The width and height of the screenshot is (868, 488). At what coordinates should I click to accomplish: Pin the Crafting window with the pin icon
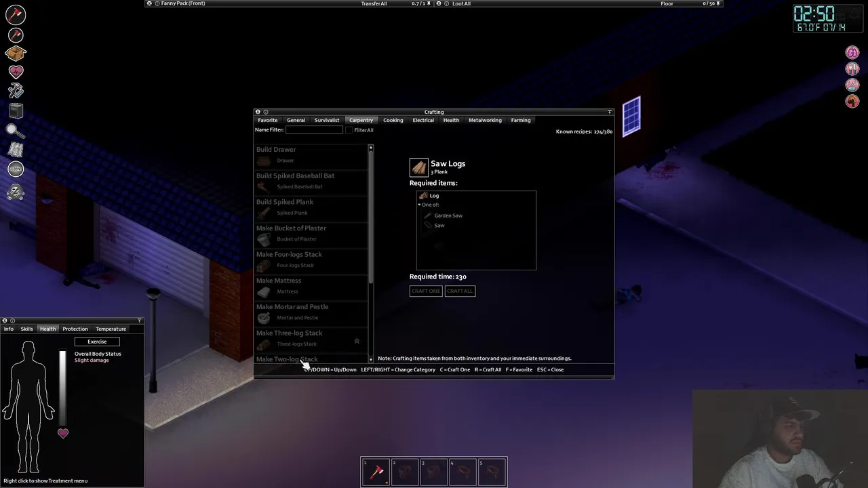609,112
